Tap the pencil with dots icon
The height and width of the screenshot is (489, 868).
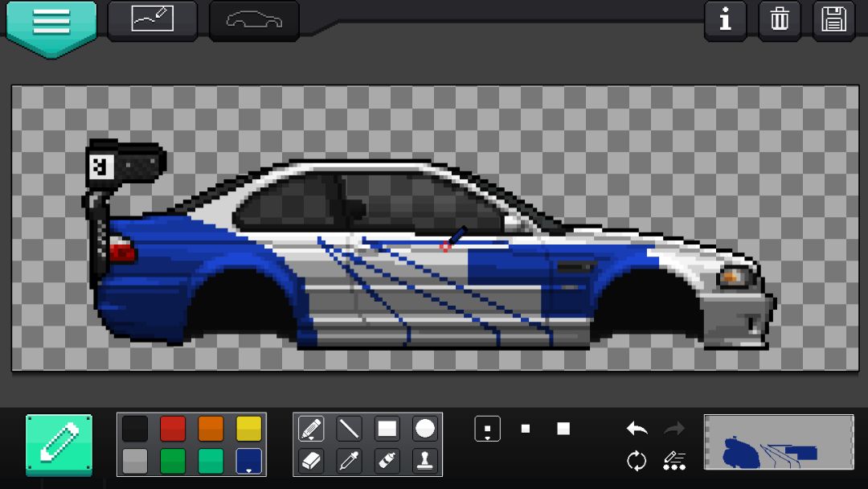(x=674, y=461)
